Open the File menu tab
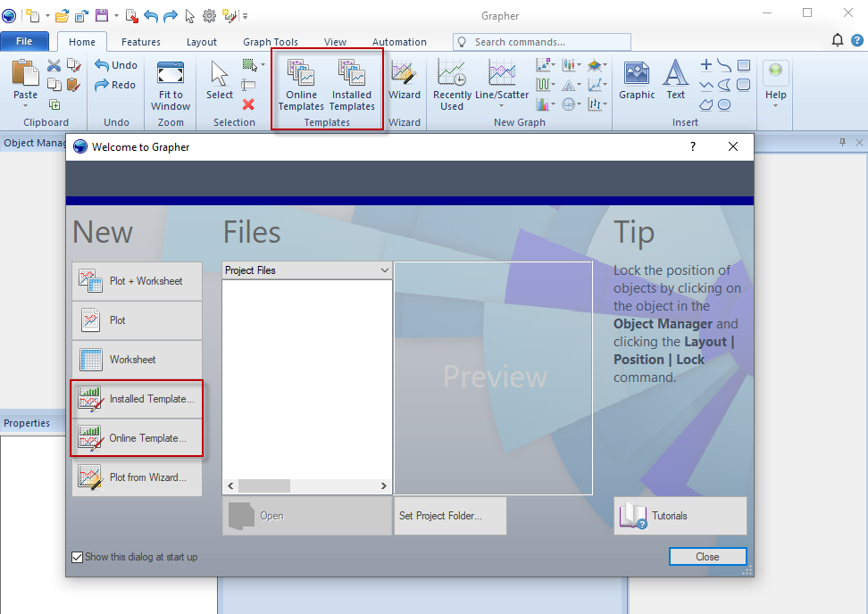 tap(24, 42)
